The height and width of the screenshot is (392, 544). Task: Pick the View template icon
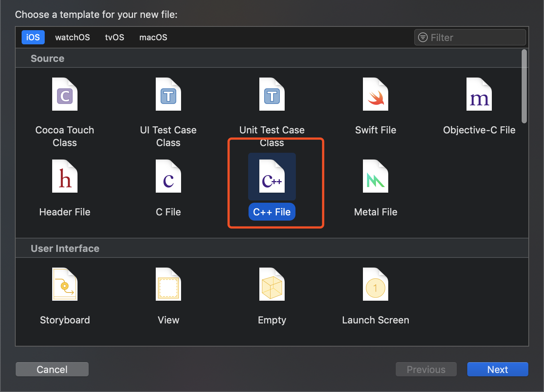168,284
